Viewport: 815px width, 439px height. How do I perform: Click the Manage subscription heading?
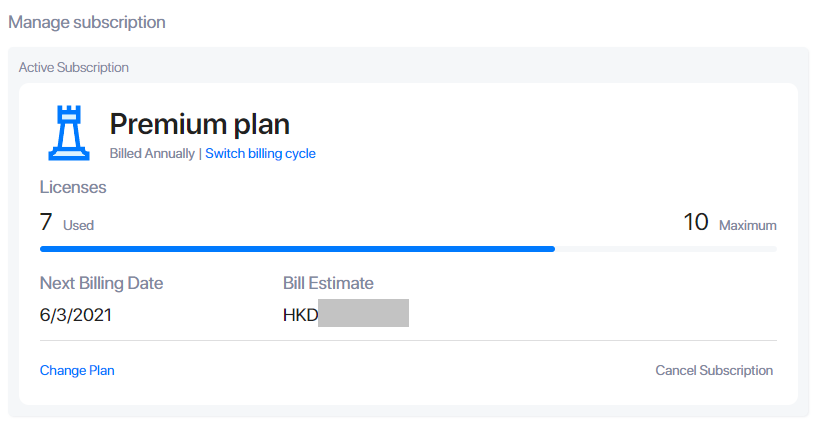click(87, 22)
